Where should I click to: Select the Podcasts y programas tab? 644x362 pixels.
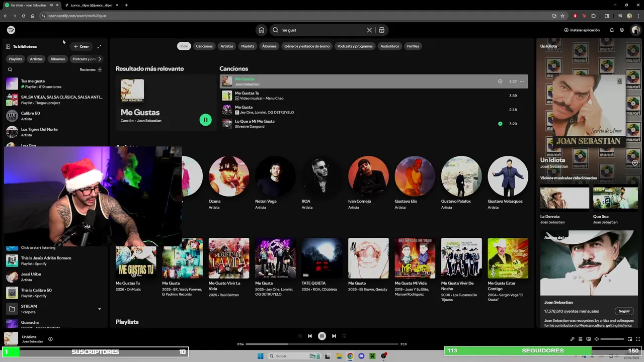point(355,46)
